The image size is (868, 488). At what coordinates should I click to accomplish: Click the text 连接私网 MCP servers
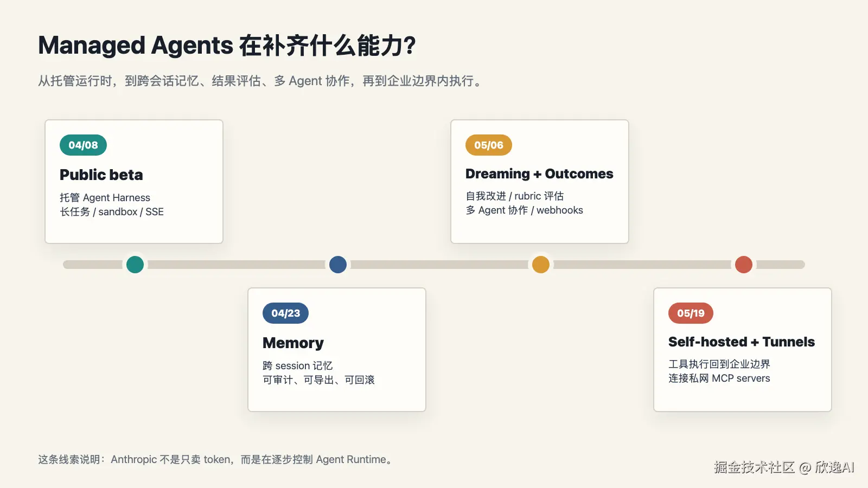(719, 378)
